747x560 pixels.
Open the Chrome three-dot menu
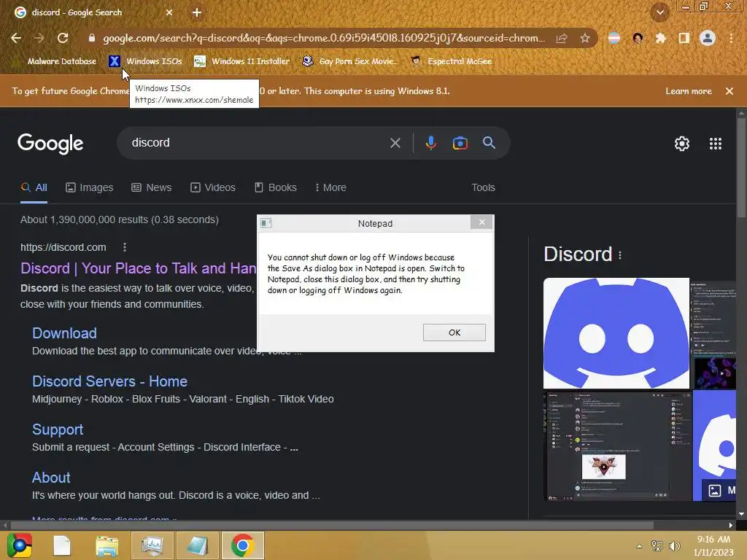point(731,38)
